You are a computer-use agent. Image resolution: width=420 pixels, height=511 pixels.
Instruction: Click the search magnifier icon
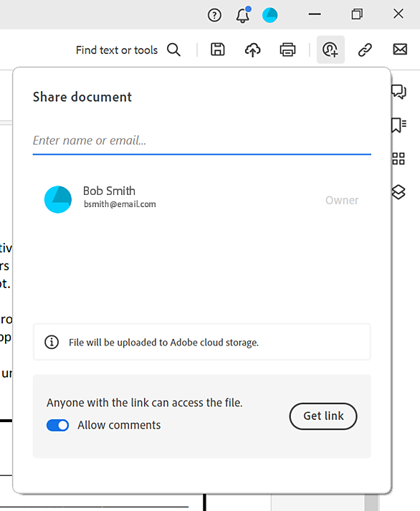click(x=173, y=50)
